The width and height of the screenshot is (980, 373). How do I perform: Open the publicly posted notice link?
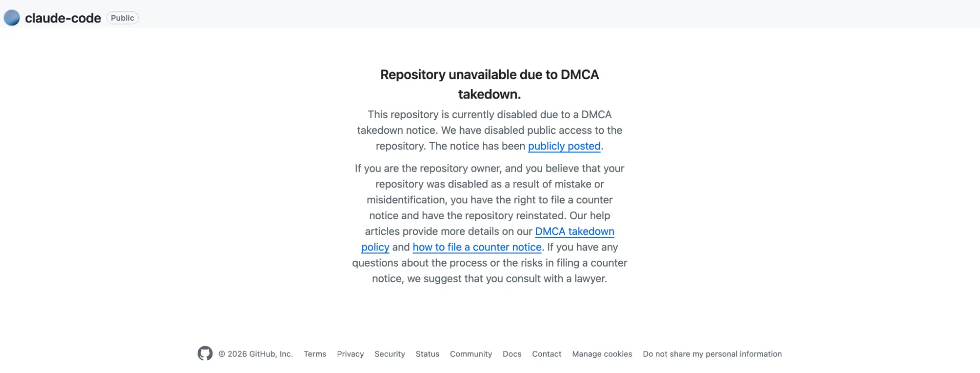564,146
